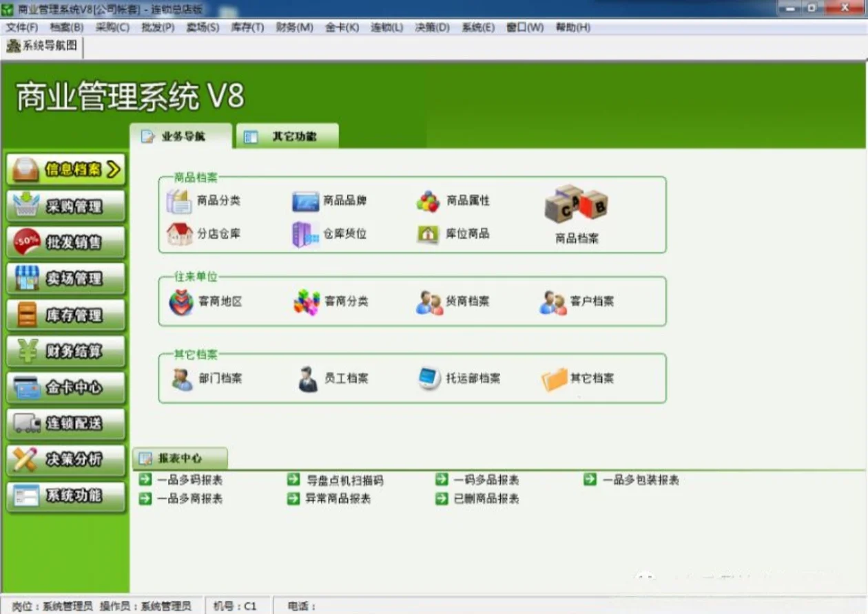Select 决策分析 in the left sidebar

[x=66, y=460]
